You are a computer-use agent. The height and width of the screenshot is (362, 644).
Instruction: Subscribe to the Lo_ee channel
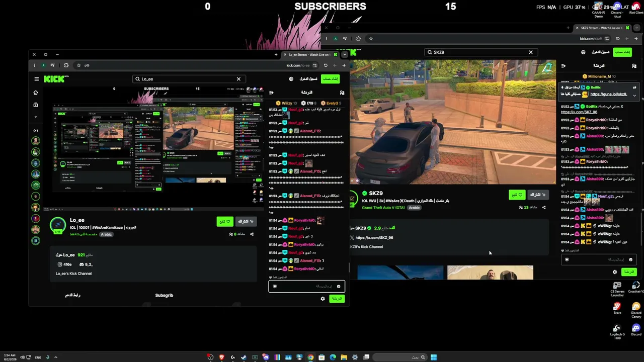(246, 222)
